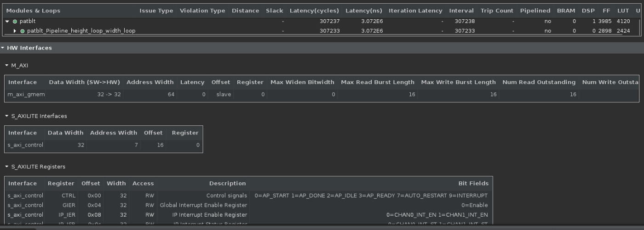Viewport: 644px width, 230px height.
Task: Click the Latency(ns) column header
Action: point(364,11)
